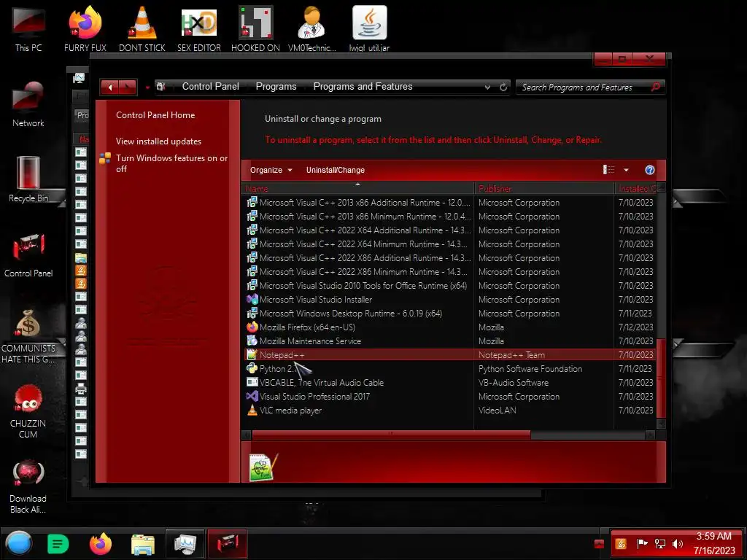Click the network tray icon
The image size is (747, 560).
click(x=660, y=543)
